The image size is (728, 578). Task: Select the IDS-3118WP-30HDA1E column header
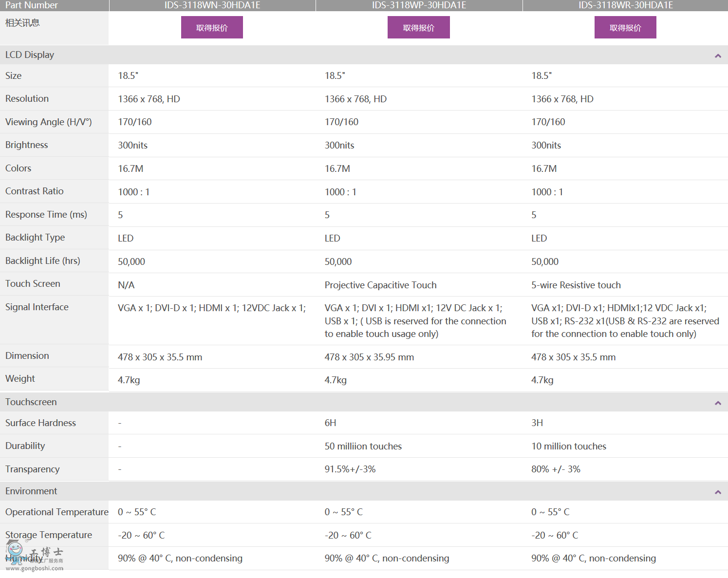[419, 5]
